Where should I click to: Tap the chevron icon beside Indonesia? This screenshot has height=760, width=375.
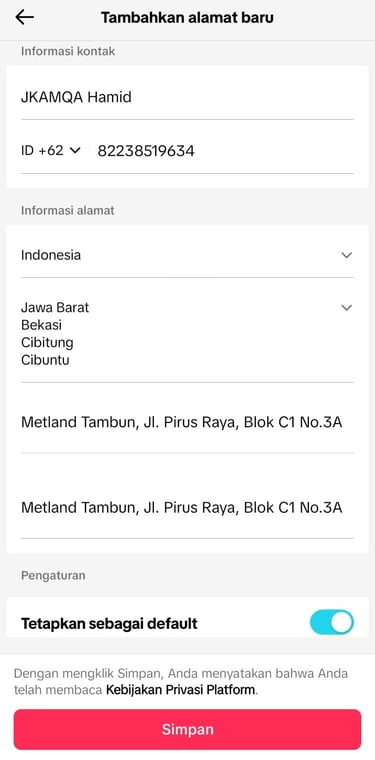(x=346, y=255)
